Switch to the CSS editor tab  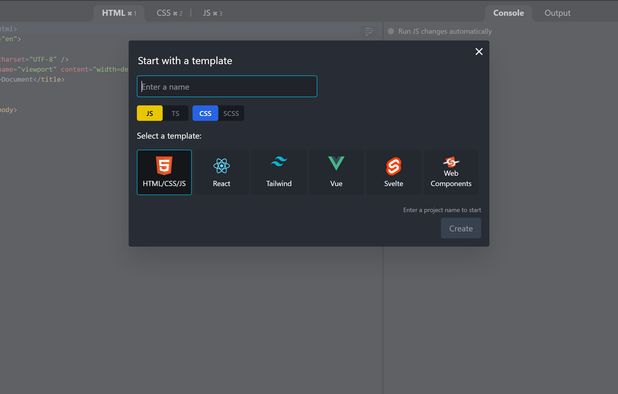(169, 13)
